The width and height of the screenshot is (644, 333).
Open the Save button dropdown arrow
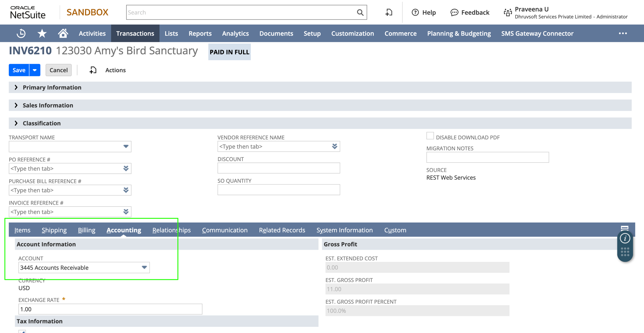click(x=35, y=70)
